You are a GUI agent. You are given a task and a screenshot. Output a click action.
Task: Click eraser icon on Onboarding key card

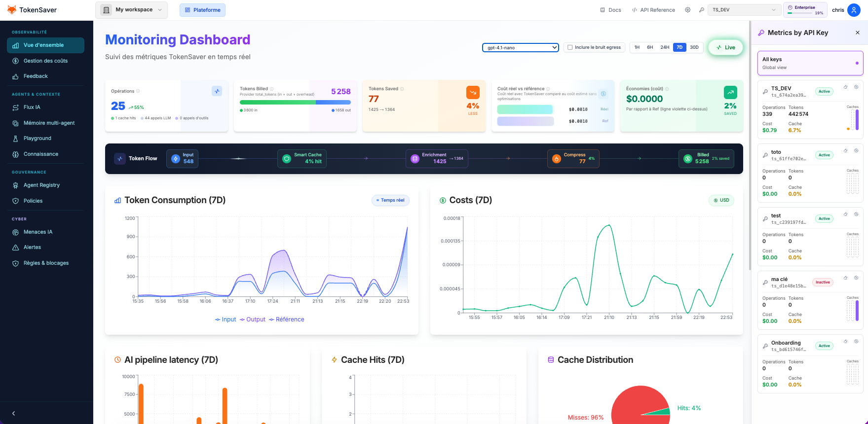845,341
